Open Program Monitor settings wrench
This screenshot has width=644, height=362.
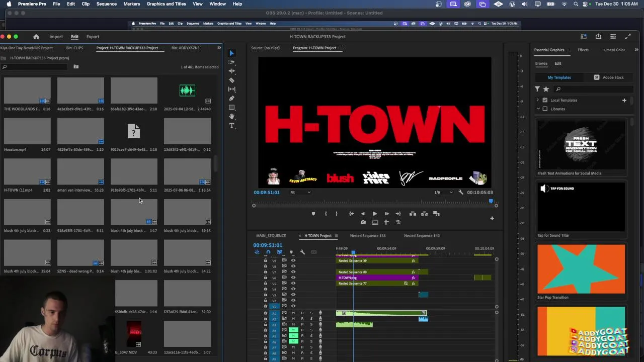[460, 192]
